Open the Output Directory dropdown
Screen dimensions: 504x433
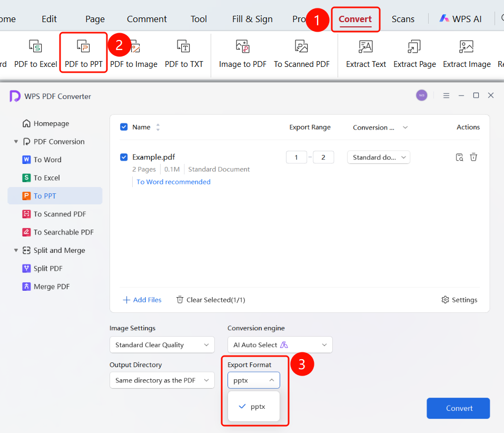point(162,380)
